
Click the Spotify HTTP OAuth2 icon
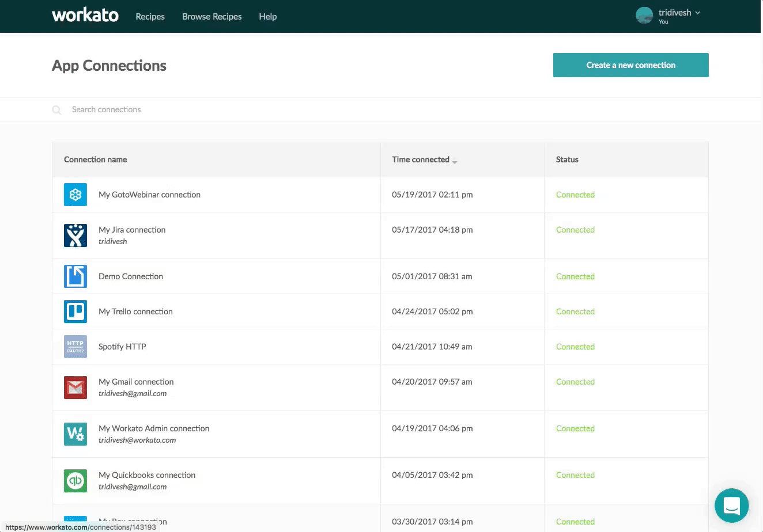(75, 347)
